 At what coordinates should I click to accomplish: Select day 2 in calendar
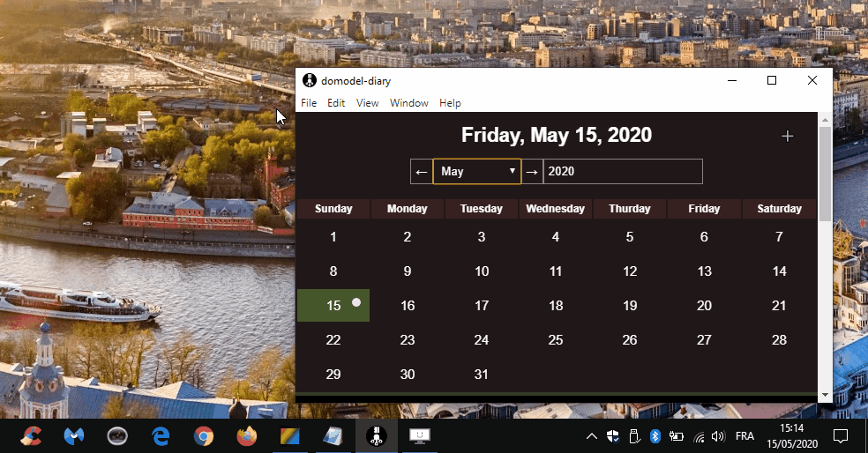click(408, 237)
